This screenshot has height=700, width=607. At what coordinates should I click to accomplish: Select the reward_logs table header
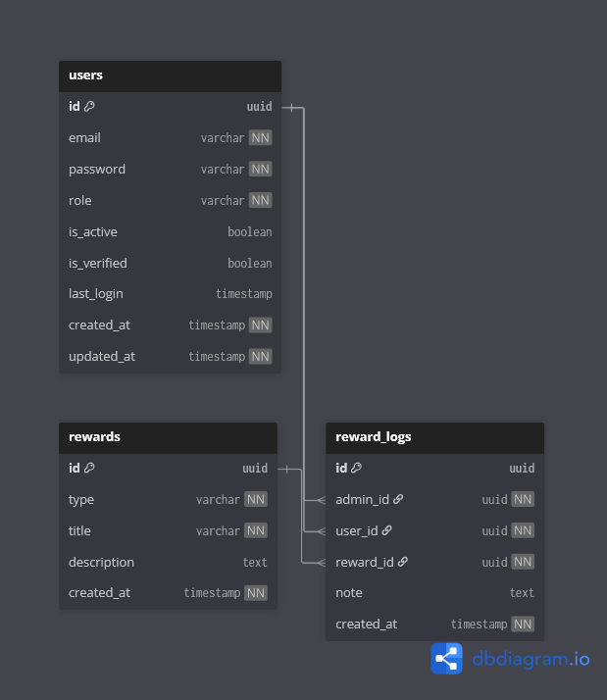click(434, 437)
